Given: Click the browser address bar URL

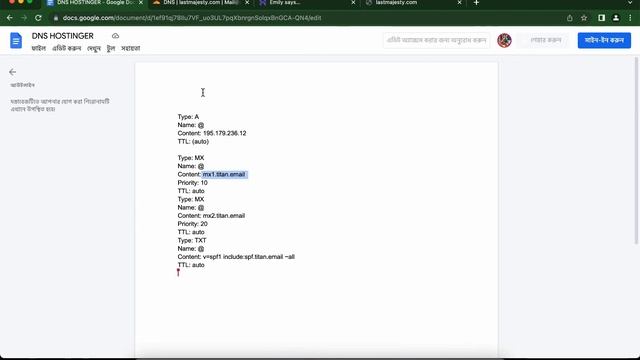Looking at the screenshot, I should point(192,18).
